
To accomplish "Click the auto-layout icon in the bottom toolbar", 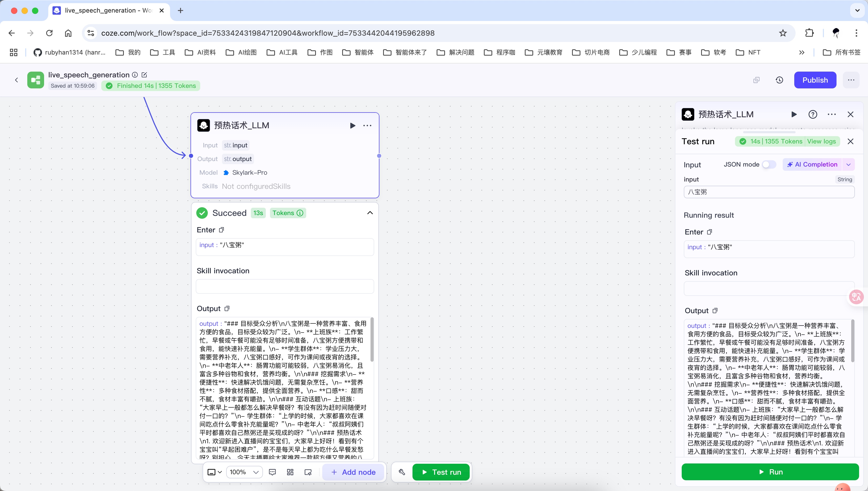I will tap(290, 472).
